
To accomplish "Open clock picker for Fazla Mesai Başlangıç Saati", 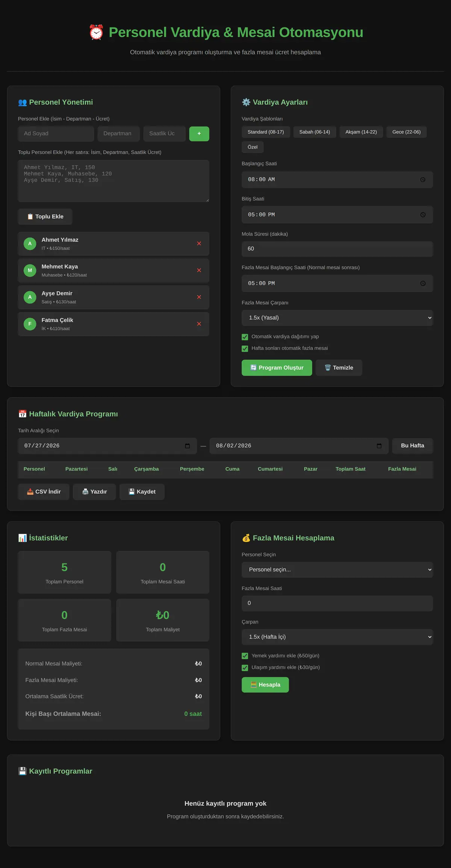I will (423, 283).
